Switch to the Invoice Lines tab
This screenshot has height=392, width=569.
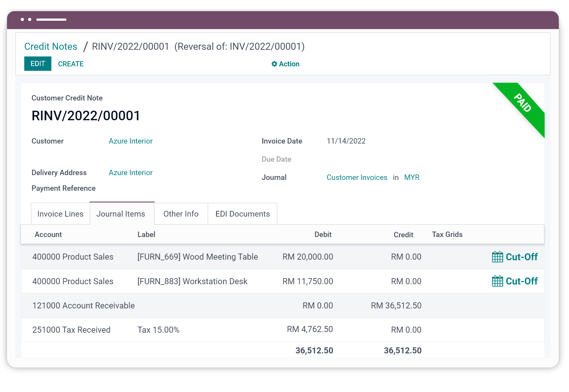pos(60,214)
